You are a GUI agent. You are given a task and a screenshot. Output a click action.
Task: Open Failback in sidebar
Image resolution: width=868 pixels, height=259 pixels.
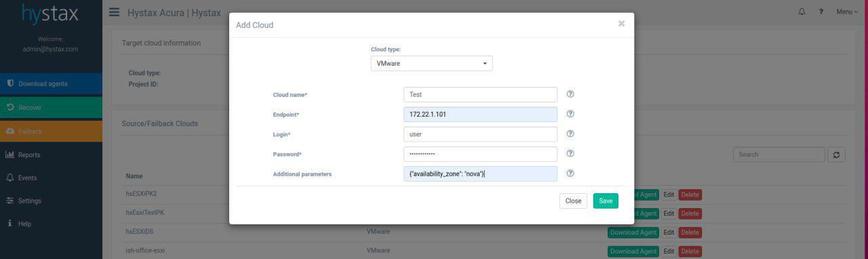(51, 131)
